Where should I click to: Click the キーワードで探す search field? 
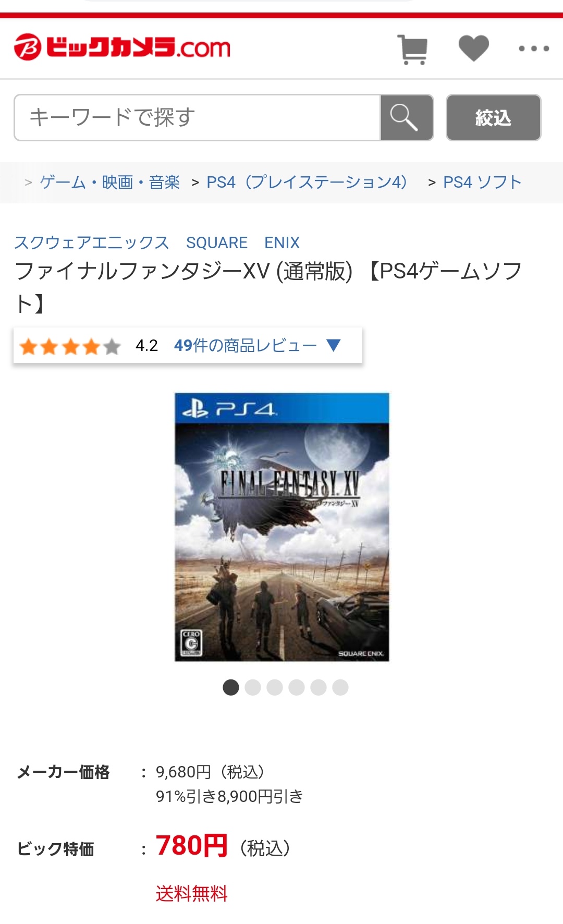coord(197,117)
